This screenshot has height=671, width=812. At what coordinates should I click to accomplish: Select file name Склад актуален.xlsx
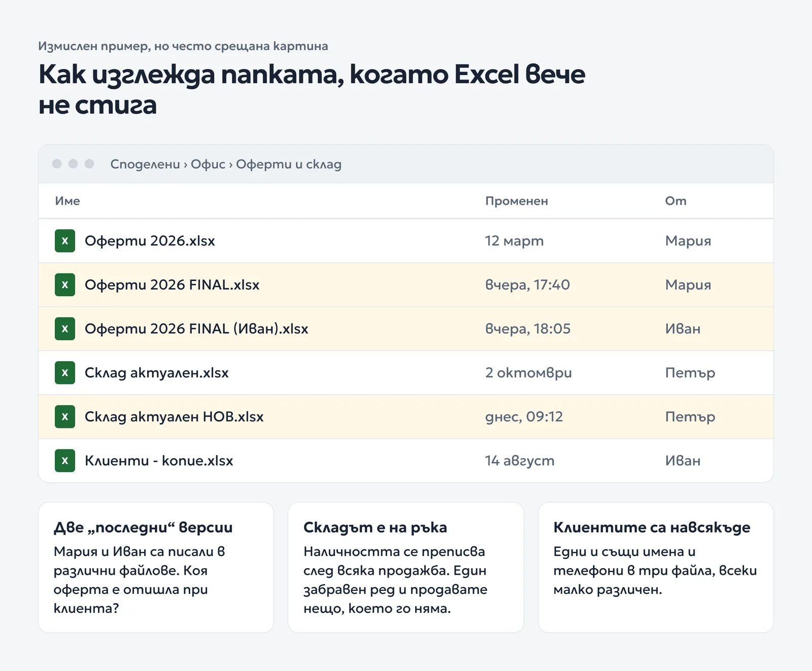(156, 373)
